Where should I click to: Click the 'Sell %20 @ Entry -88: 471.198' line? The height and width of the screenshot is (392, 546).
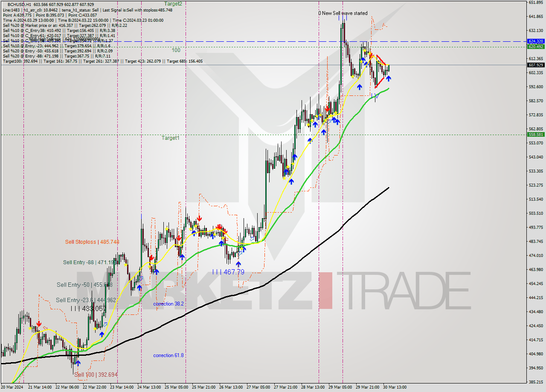click(x=56, y=56)
